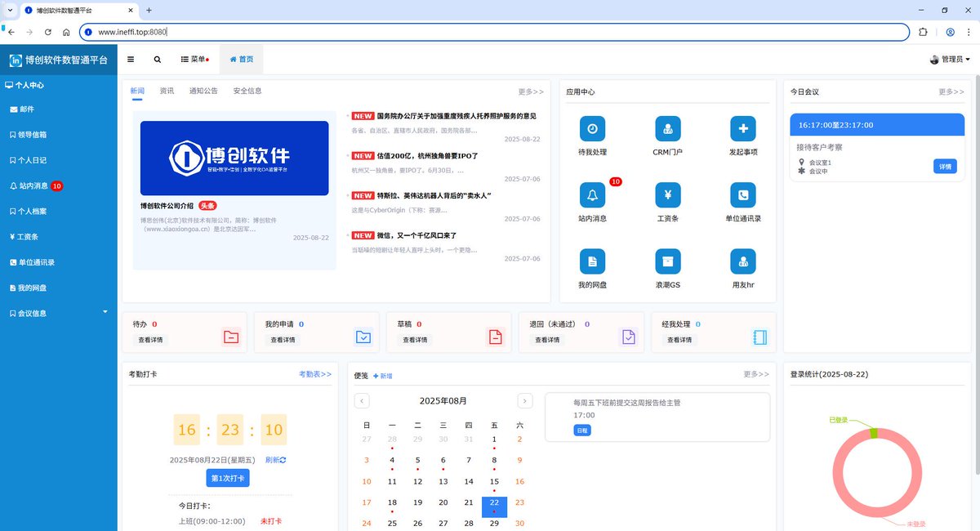Go to next month in the calendar
The height and width of the screenshot is (531, 980).
(525, 401)
